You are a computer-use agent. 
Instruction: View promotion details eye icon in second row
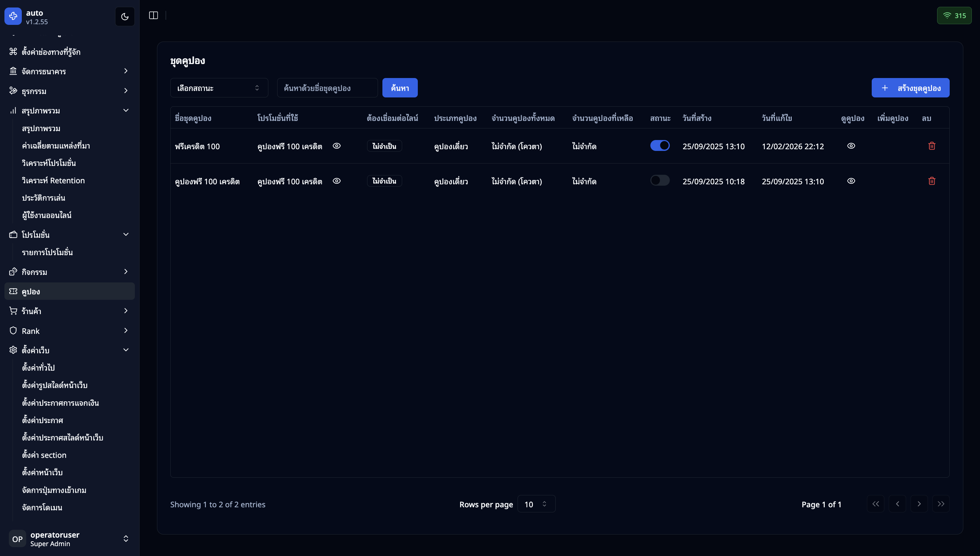[x=336, y=181]
